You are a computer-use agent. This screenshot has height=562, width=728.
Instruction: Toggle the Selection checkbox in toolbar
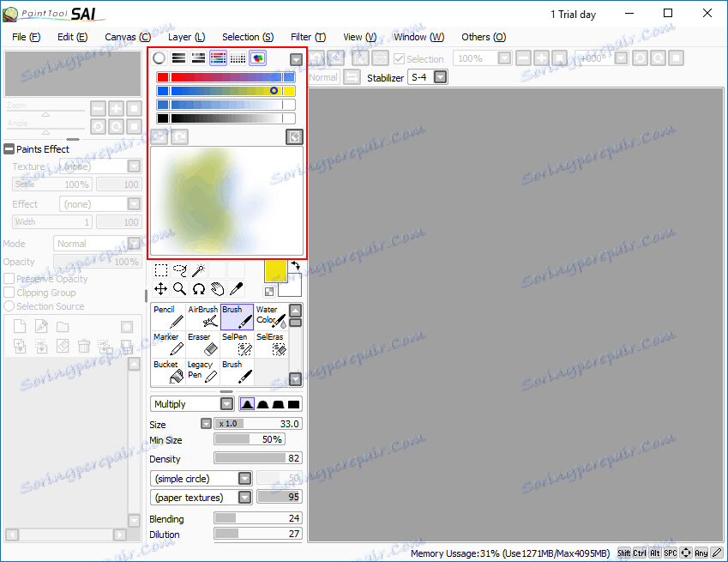click(399, 59)
